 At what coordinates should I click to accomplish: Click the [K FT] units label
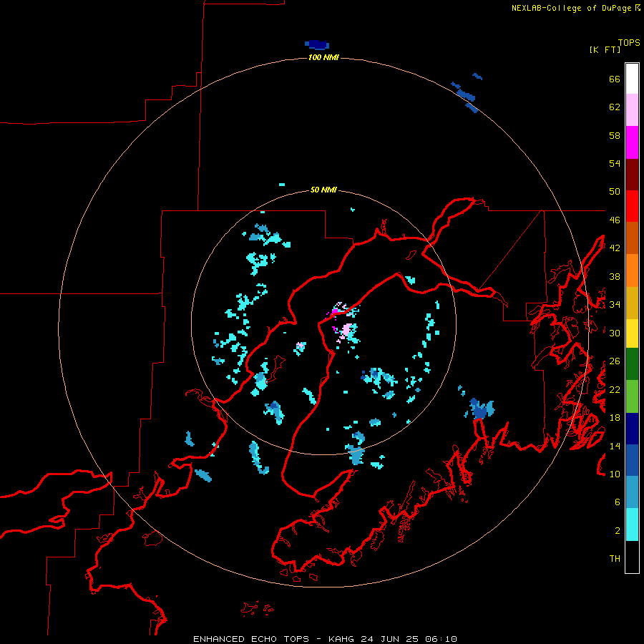605,49
